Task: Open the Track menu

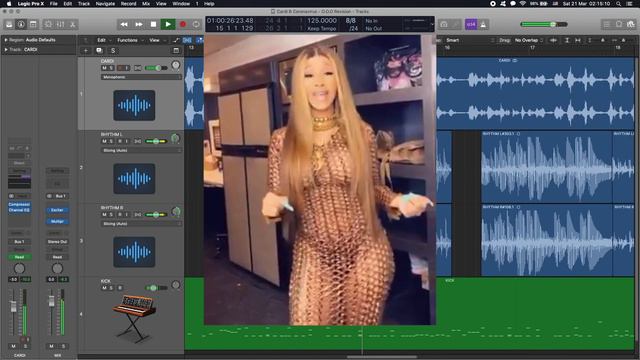Action: pos(84,4)
